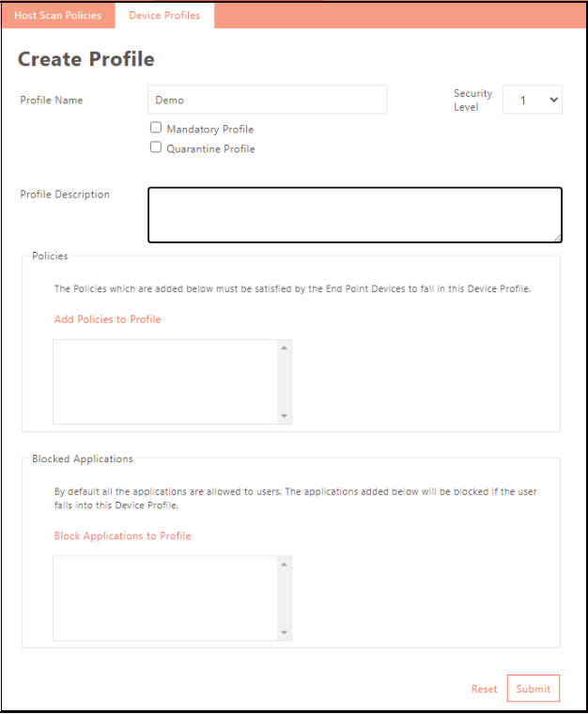Click the Policies list scrollbar track

(285, 381)
